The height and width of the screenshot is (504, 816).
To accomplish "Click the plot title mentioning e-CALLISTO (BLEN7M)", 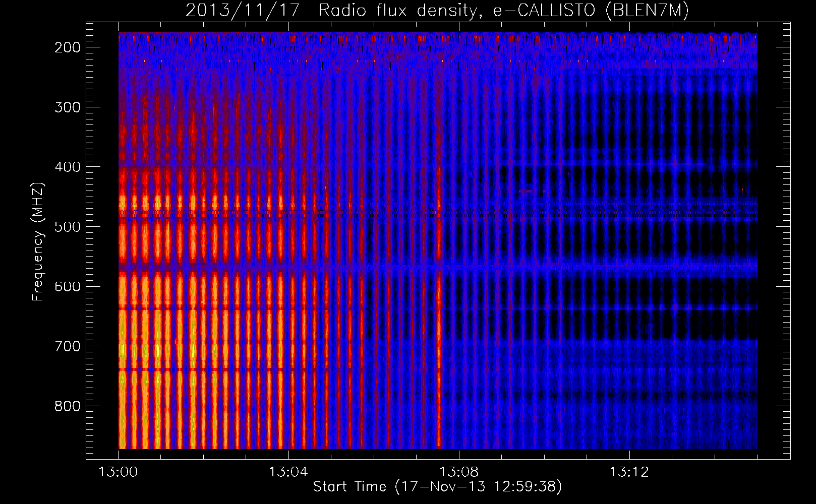I will [437, 10].
